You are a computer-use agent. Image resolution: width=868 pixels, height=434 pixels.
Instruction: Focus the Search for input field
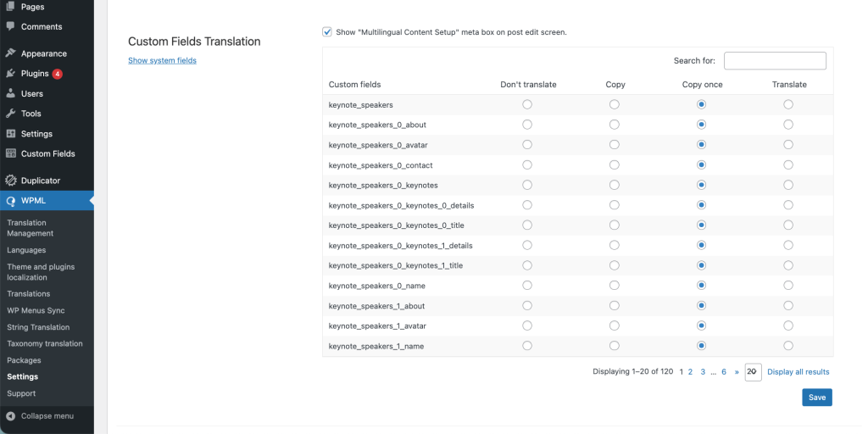(x=775, y=61)
